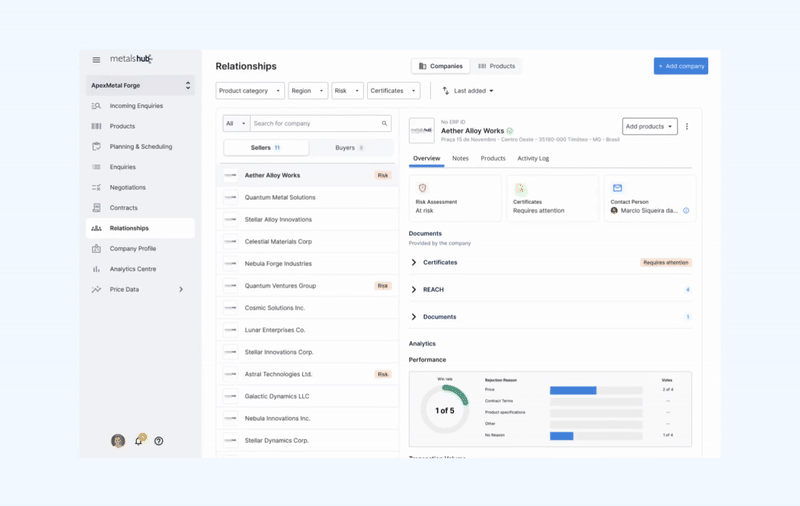Image resolution: width=800 pixels, height=506 pixels.
Task: Open Negotiations in the sidebar
Action: [140, 187]
